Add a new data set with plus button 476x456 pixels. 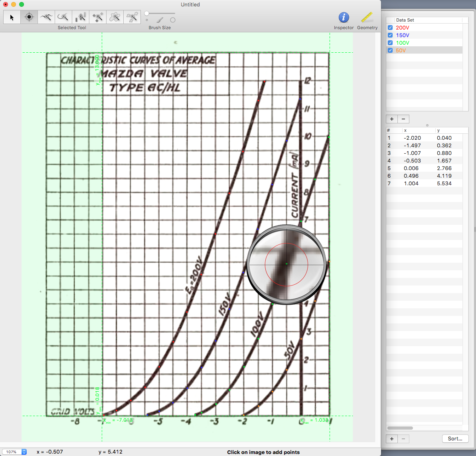point(391,119)
